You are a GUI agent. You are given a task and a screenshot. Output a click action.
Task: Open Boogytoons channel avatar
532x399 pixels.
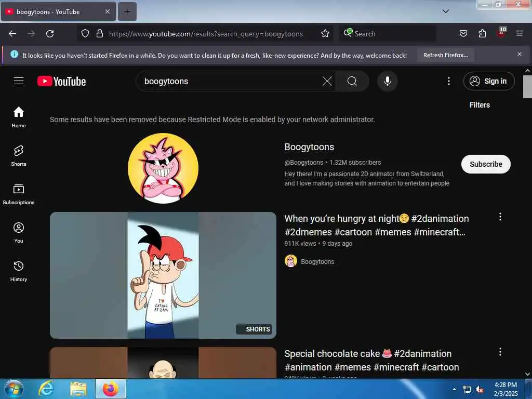163,168
